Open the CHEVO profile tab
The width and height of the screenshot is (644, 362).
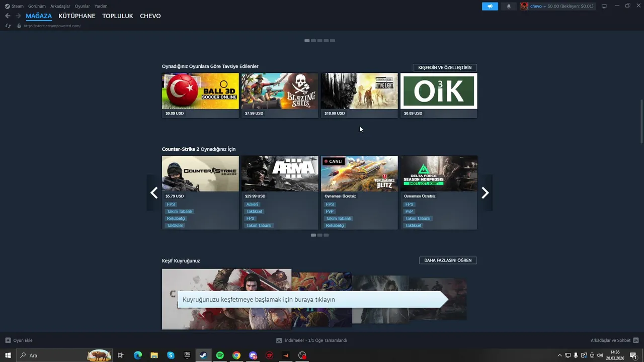tap(150, 16)
